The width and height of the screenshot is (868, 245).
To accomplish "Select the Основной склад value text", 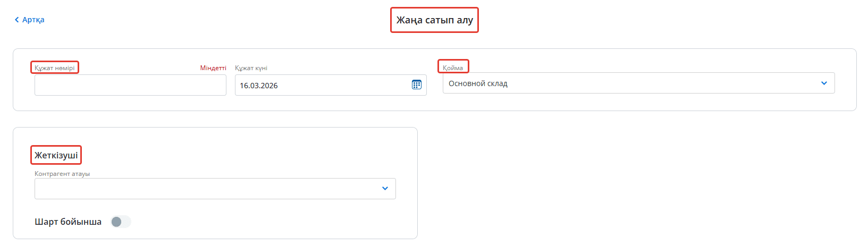I will point(478,83).
